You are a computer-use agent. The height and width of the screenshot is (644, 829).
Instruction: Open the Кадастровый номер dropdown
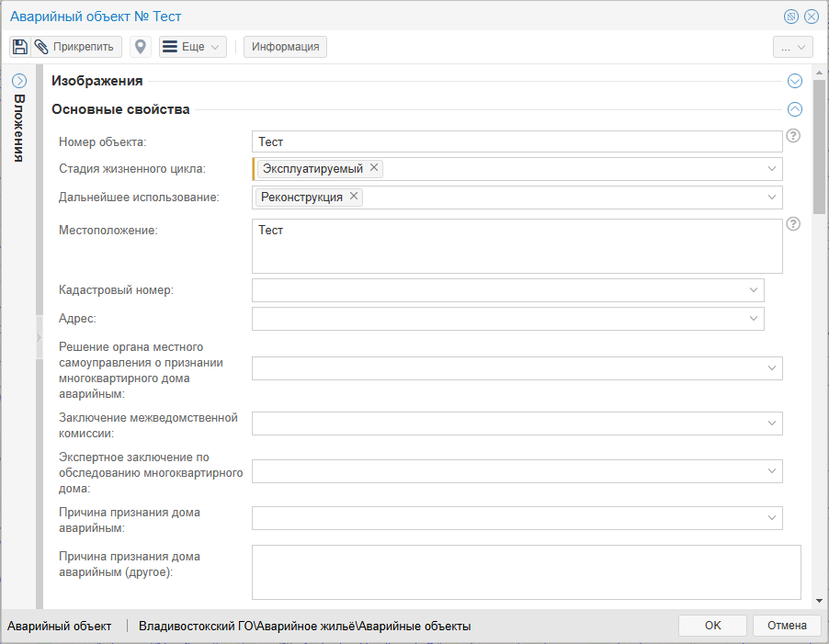754,290
